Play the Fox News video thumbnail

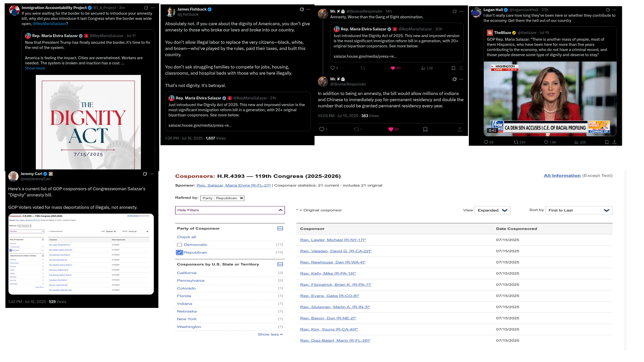click(550, 99)
